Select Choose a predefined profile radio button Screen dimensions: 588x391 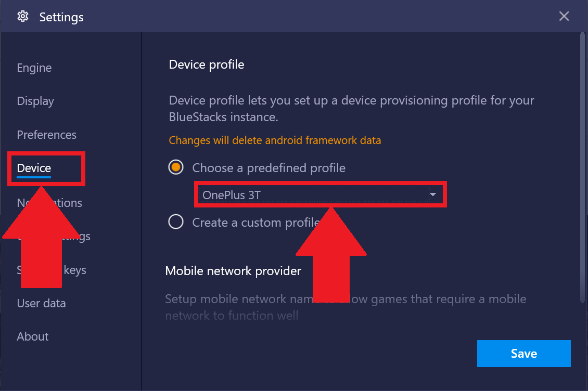pos(176,167)
